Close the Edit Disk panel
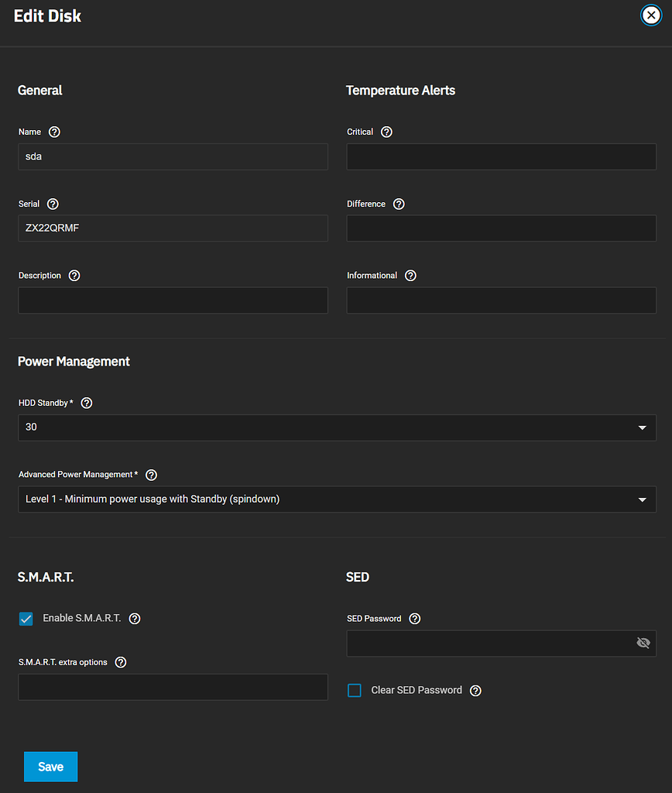 point(651,15)
